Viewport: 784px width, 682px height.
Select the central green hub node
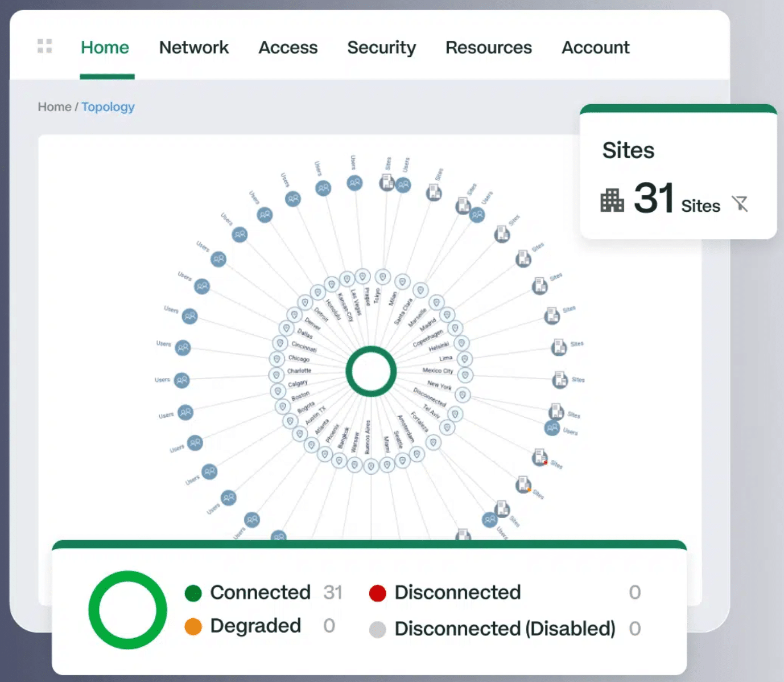371,371
